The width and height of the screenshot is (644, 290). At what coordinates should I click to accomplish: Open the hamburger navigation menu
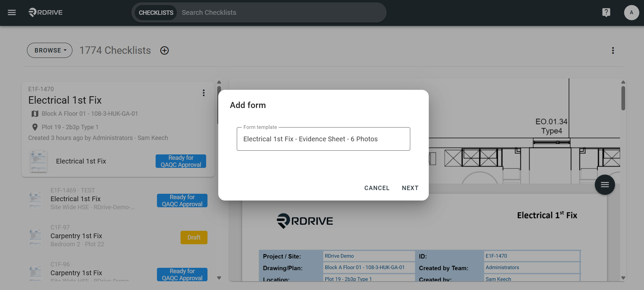click(x=12, y=12)
